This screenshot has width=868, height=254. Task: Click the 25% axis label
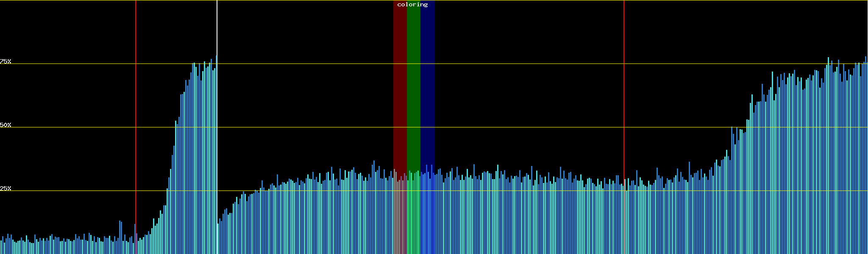(x=6, y=188)
